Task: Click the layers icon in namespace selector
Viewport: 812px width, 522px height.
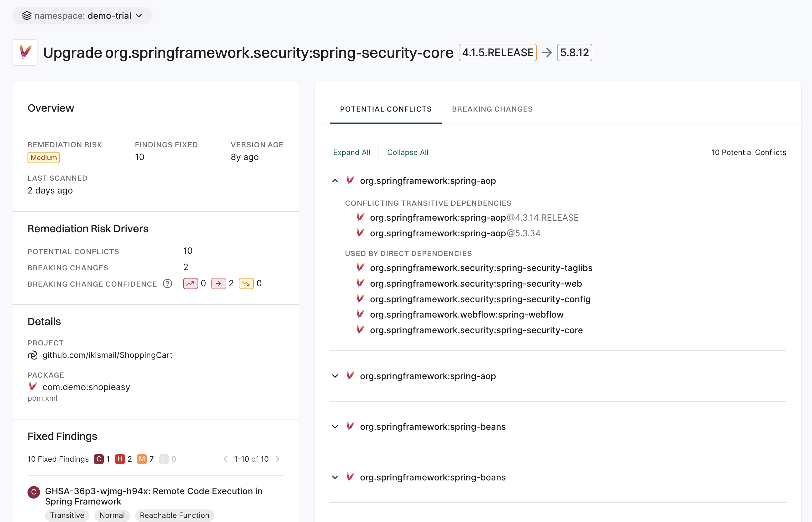Action: tap(27, 16)
